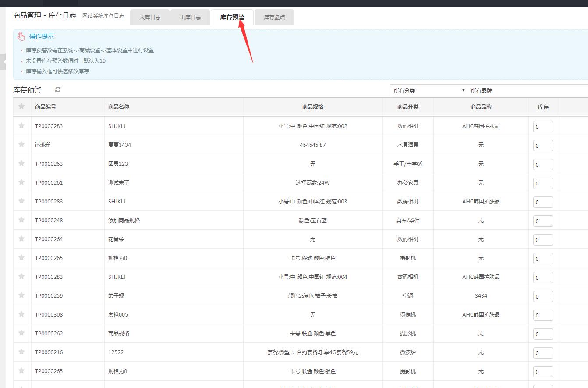Go to the 库存盘点 tab

coord(274,18)
